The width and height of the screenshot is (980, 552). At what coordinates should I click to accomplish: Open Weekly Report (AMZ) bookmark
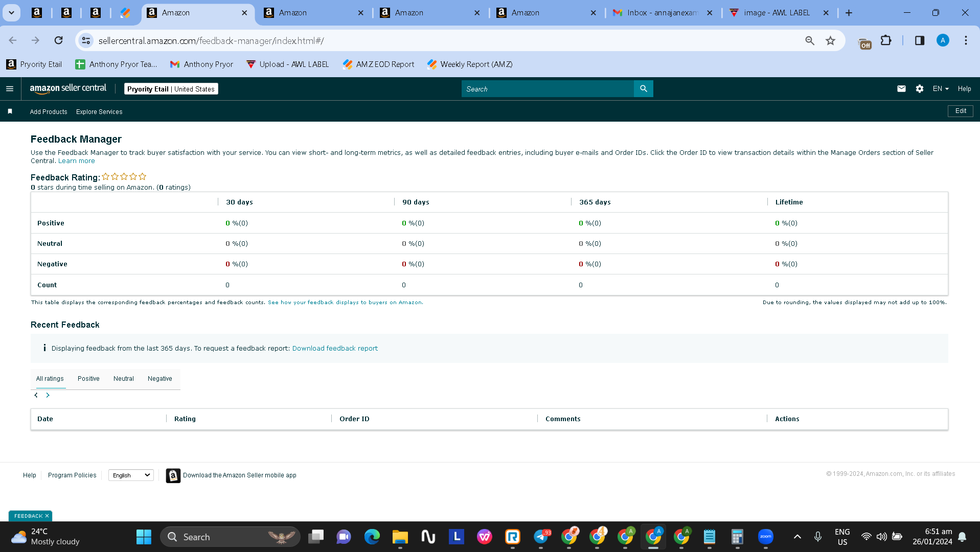[x=470, y=64]
